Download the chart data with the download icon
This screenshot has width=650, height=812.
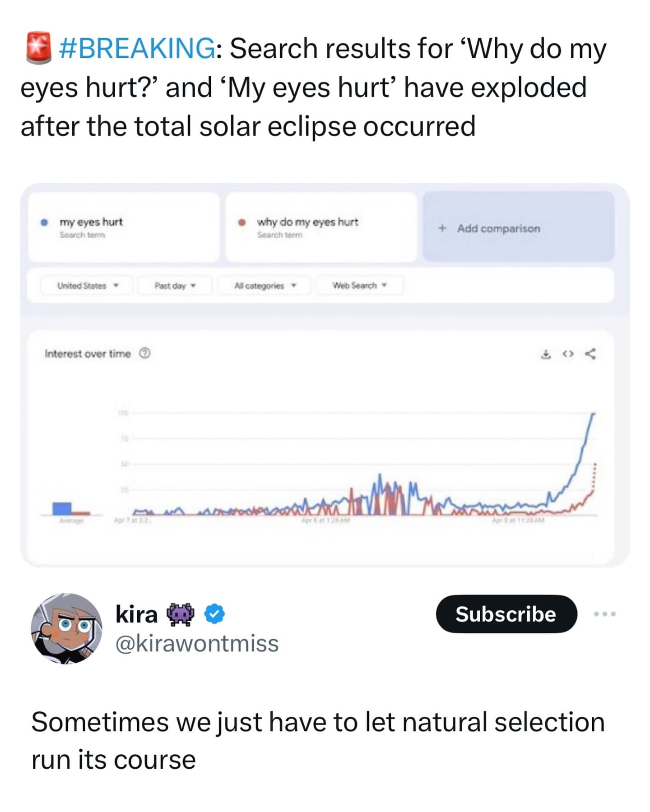coord(546,354)
